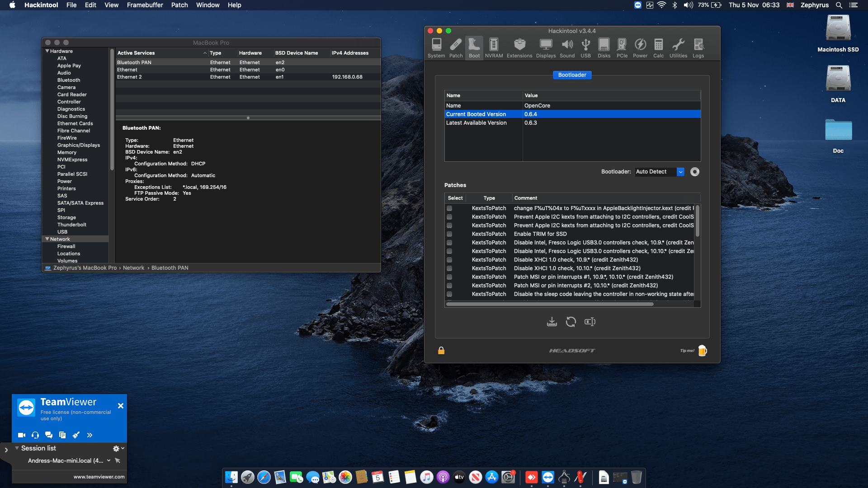Open the Extensions section in Hackintool
The height and width of the screenshot is (488, 868).
(519, 48)
